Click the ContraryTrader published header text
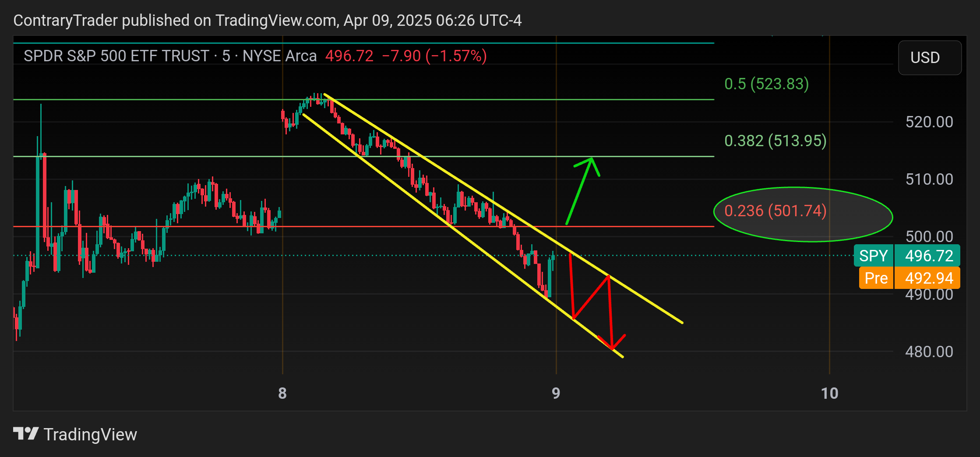Screen dimensions: 980x457 click(x=268, y=21)
